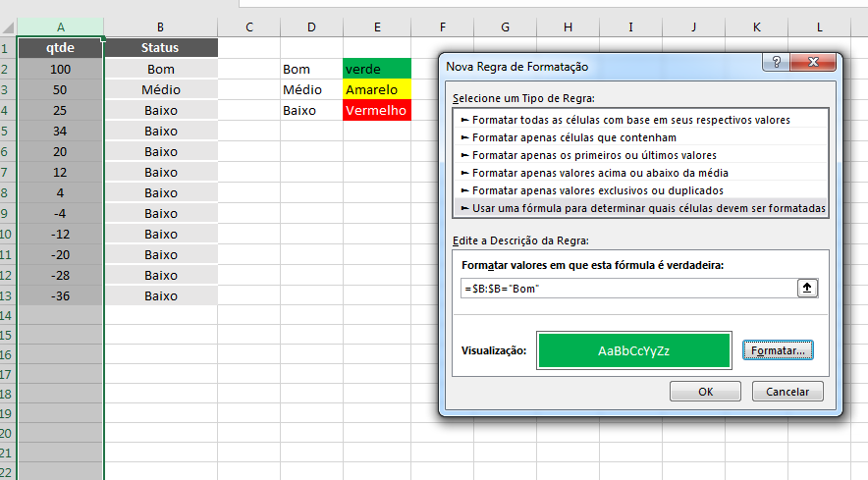The height and width of the screenshot is (480, 868).
Task: Confirm the rule with OK
Action: [x=705, y=392]
